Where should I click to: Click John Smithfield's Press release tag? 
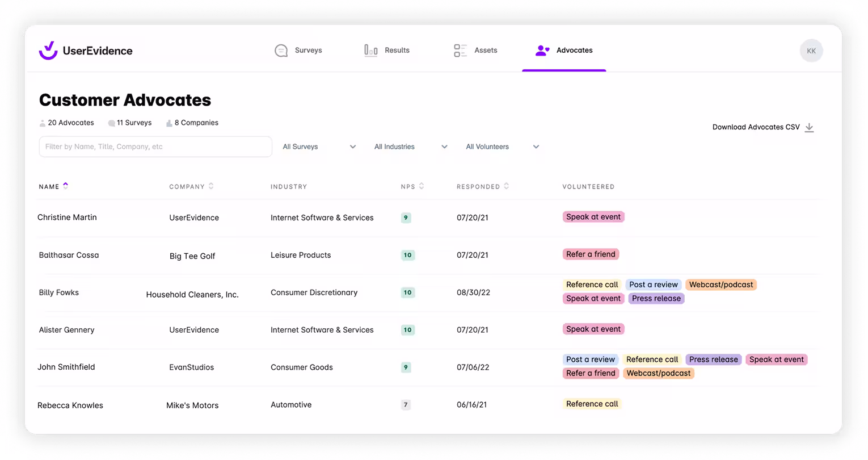pos(714,359)
